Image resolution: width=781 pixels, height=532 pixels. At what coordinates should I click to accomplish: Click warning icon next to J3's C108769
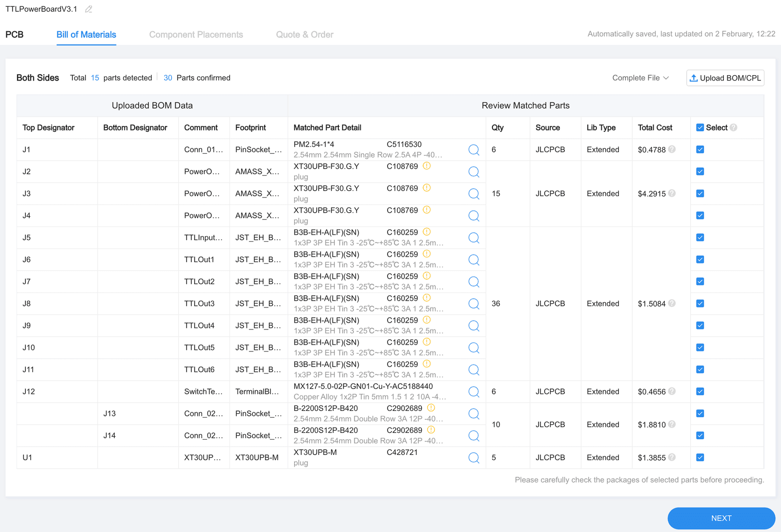[427, 188]
